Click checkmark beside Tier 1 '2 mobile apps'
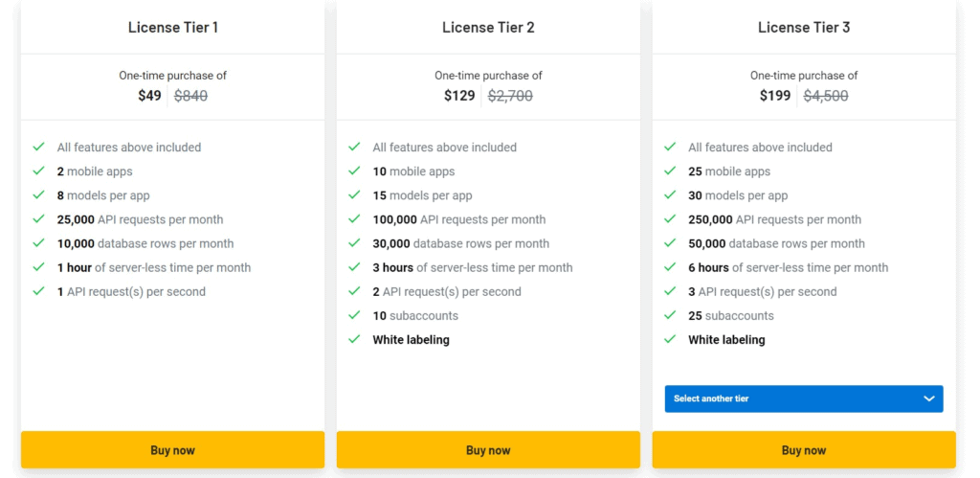Screen dimensions: 980x478 tap(39, 171)
